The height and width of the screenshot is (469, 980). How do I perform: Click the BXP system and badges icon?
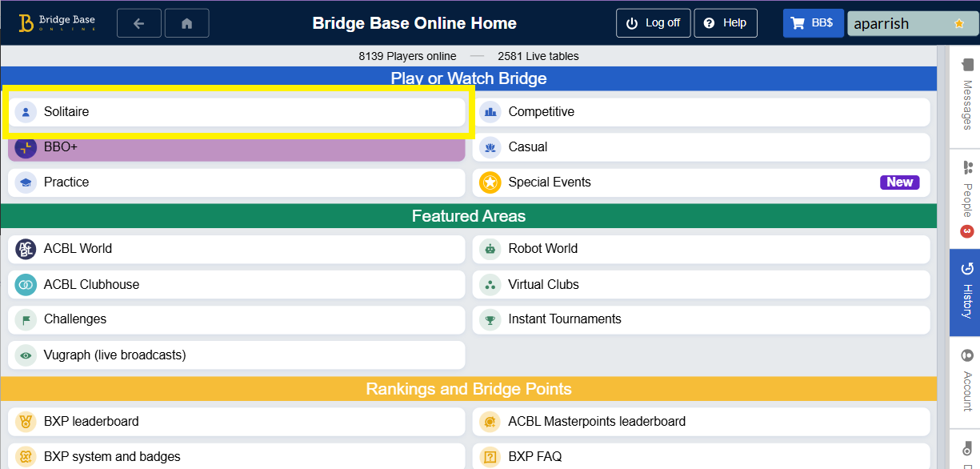[x=26, y=457]
